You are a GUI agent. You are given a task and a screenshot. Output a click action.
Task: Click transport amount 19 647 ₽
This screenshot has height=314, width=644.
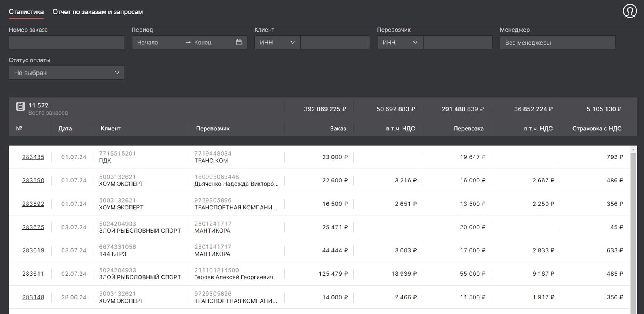(x=473, y=157)
